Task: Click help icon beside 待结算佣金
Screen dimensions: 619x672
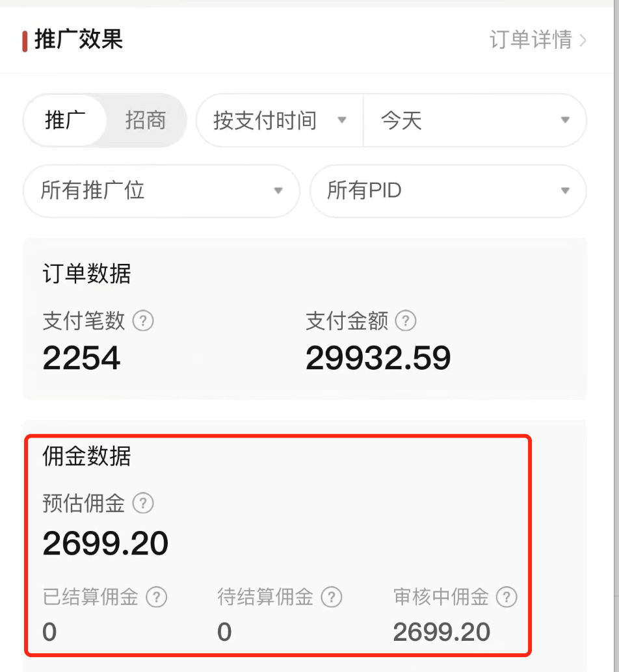Action: [332, 597]
